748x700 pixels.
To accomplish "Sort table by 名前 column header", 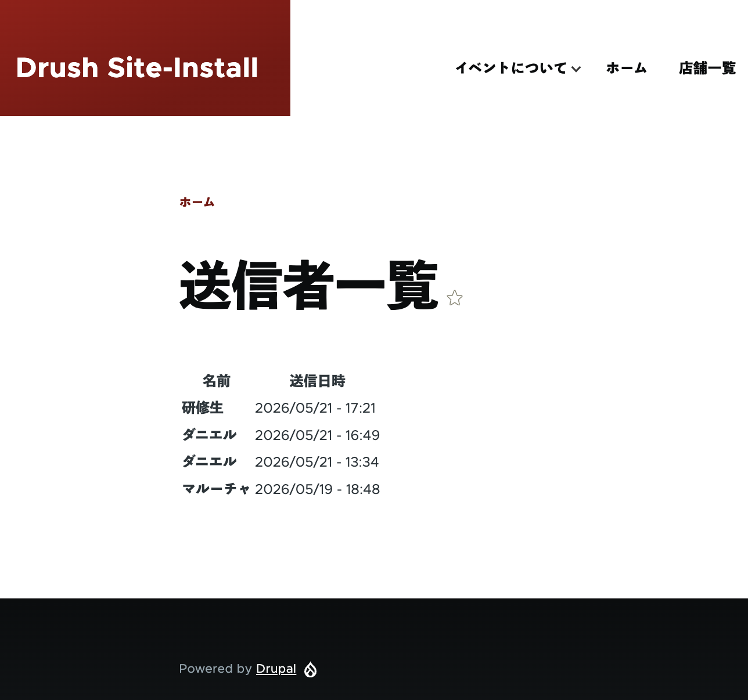I will (x=217, y=381).
